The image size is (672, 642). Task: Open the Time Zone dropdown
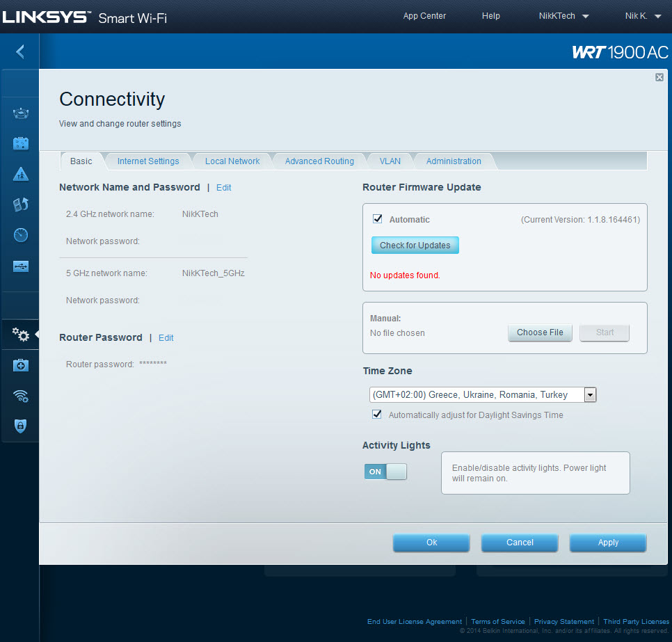click(x=483, y=394)
